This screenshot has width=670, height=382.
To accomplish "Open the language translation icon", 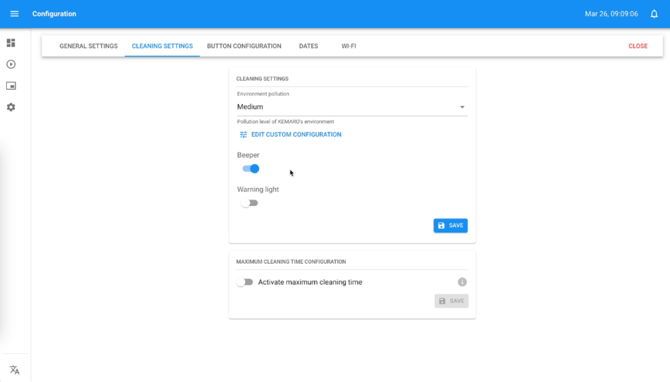I will pyautogui.click(x=14, y=370).
